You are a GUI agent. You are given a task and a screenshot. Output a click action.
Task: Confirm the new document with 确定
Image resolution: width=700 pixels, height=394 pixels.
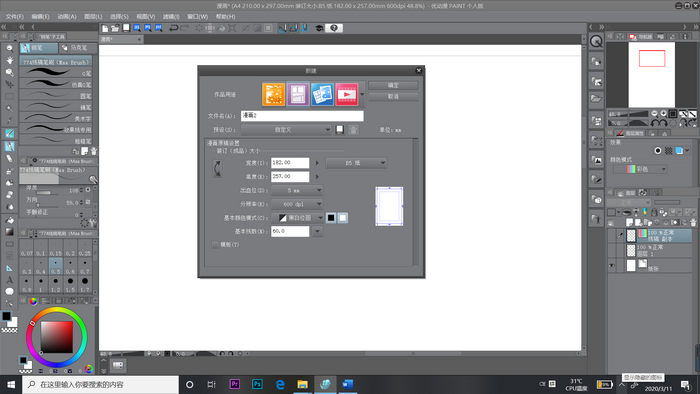(393, 85)
